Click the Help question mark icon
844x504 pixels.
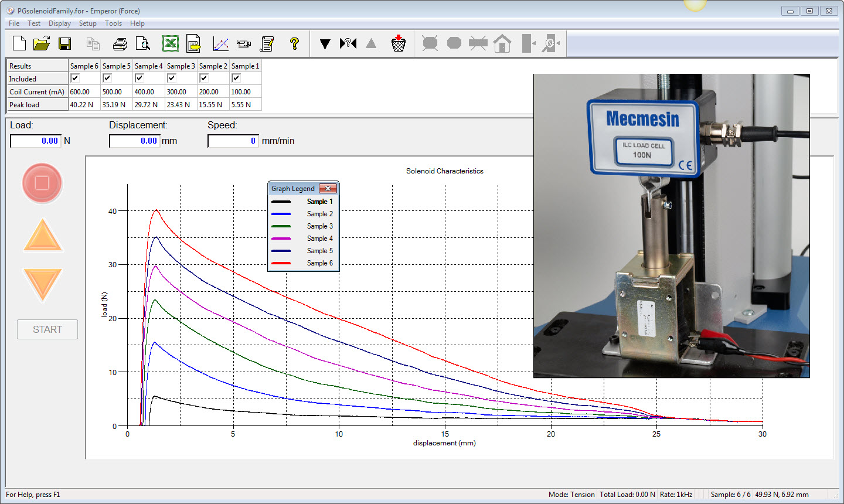coord(294,43)
